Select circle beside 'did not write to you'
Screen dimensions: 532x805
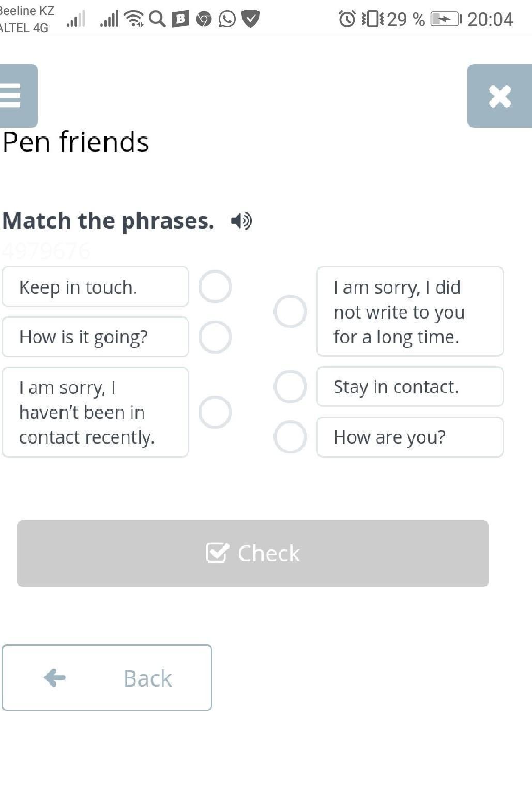[x=290, y=311]
